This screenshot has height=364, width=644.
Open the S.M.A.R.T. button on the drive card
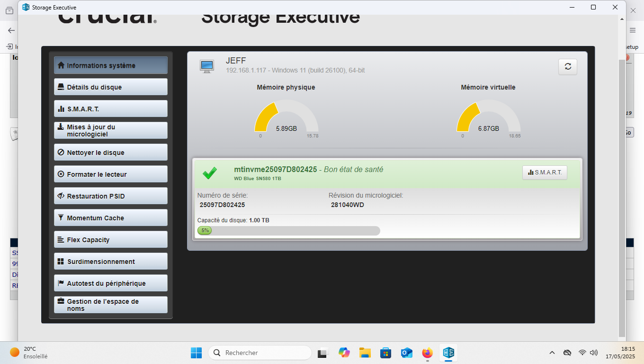tap(545, 173)
